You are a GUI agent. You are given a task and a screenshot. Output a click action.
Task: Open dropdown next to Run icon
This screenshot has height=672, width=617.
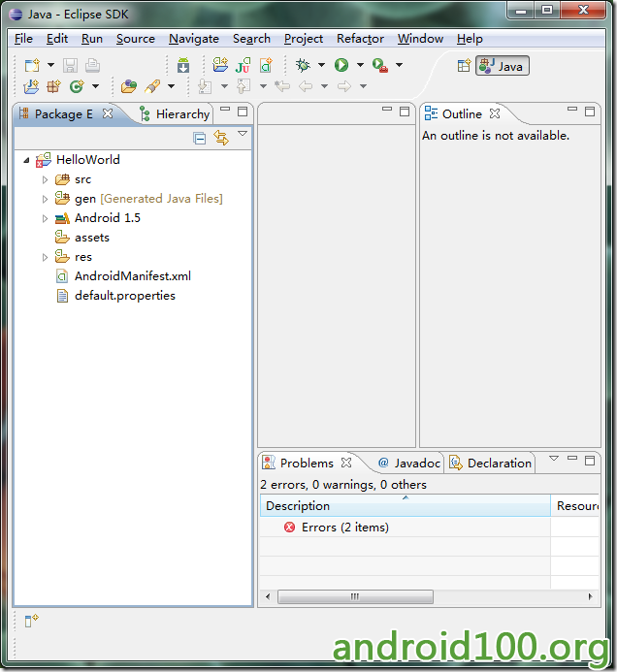click(x=360, y=65)
